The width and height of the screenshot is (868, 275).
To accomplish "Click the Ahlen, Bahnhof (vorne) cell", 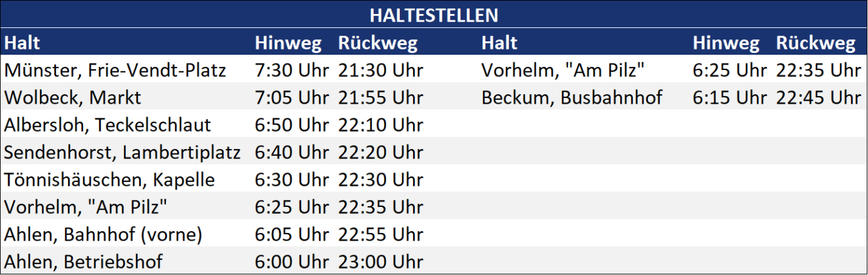I will point(103,234).
